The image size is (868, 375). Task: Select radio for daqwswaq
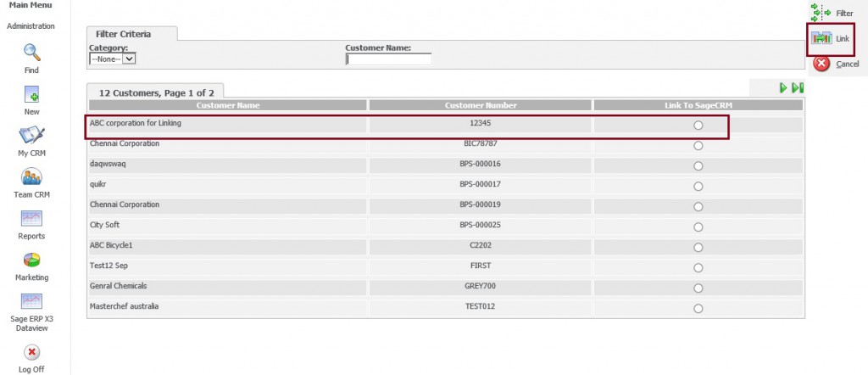(698, 166)
